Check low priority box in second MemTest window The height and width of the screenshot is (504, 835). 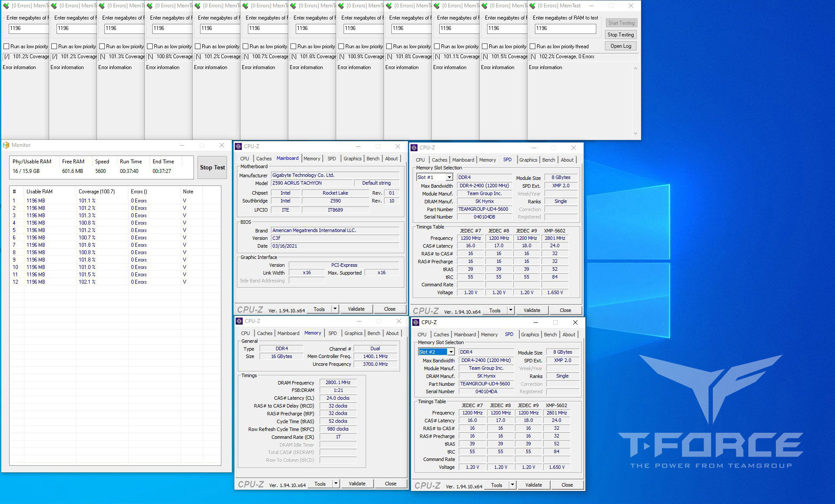54,46
